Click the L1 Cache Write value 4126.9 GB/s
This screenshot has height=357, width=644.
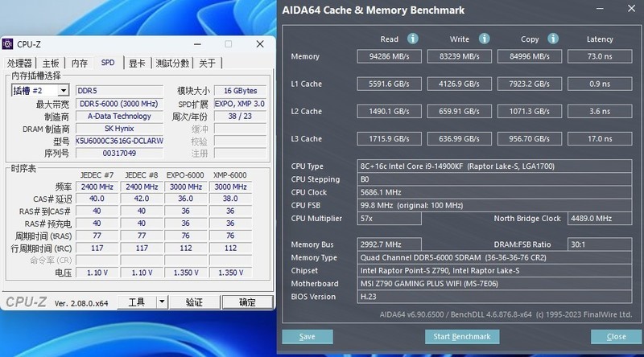[x=459, y=84]
